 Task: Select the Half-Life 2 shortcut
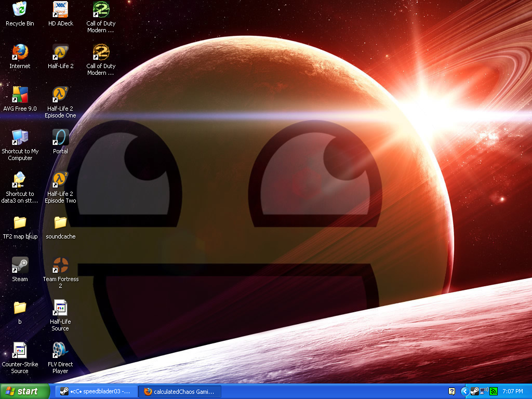coord(60,52)
